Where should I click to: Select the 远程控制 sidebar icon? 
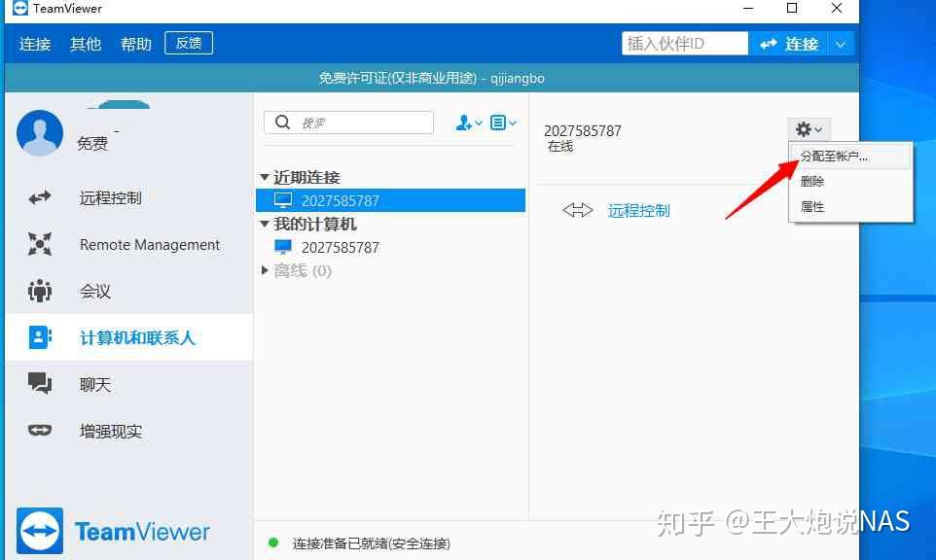click(39, 197)
